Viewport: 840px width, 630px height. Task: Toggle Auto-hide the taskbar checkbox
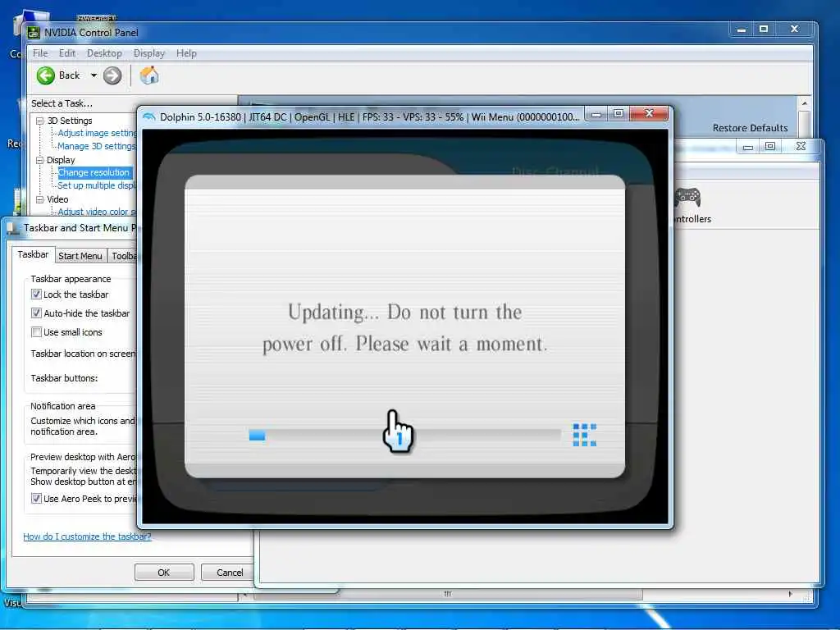tap(36, 313)
